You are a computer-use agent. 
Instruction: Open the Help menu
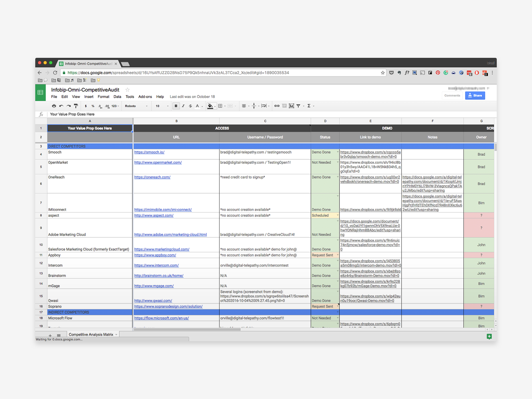(x=160, y=97)
